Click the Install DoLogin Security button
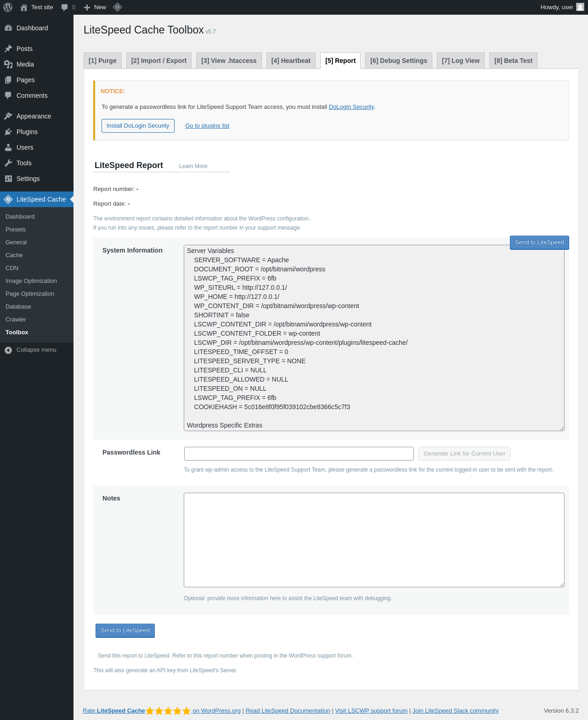The width and height of the screenshot is (588, 720). coord(138,126)
